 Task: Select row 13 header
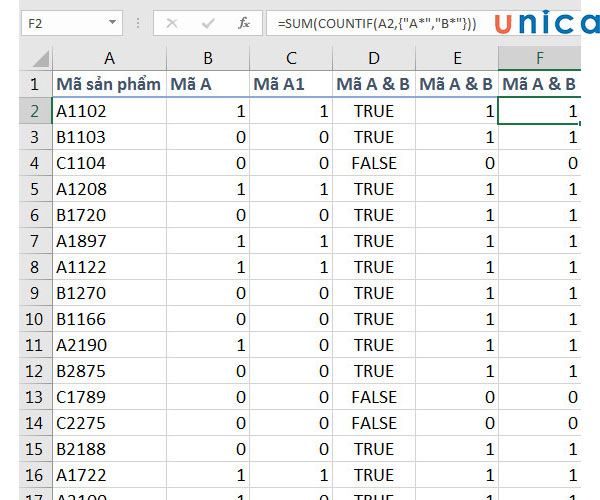(34, 397)
